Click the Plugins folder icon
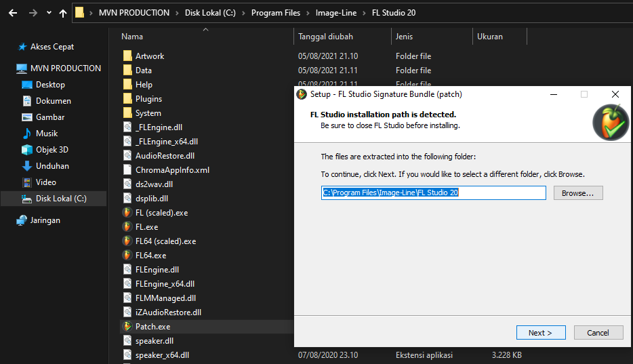 tap(127, 98)
